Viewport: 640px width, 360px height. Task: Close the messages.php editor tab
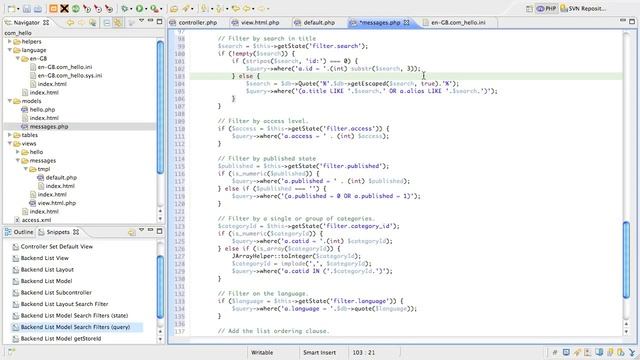(406, 23)
